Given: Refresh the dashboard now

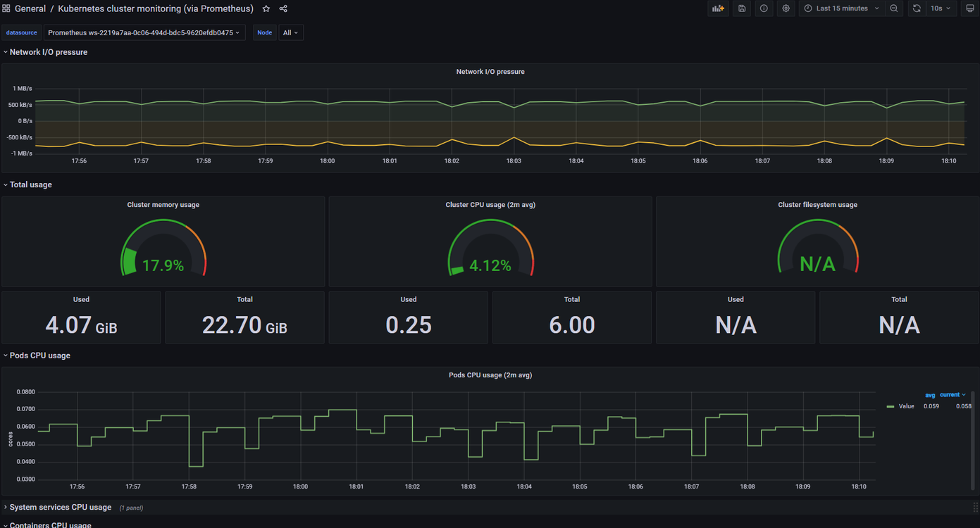Looking at the screenshot, I should coord(917,8).
